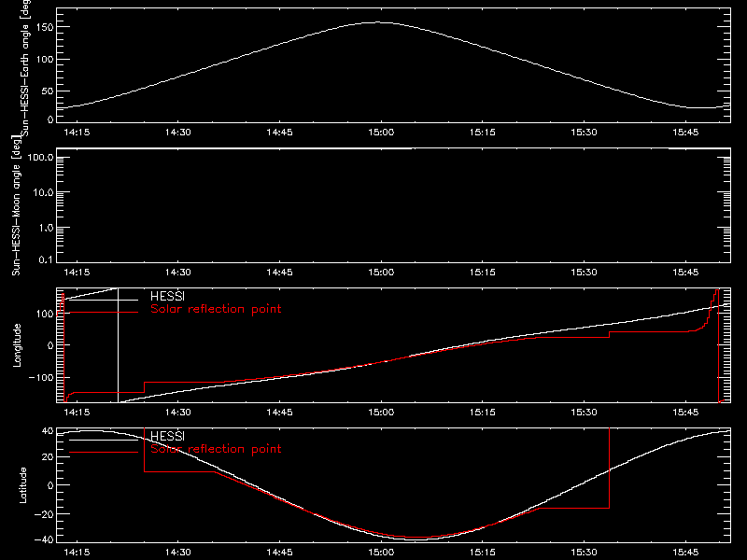Screen dimensions: 747x560
Task: Click the HESSI legend entry in Longitude plot
Action: (167, 296)
